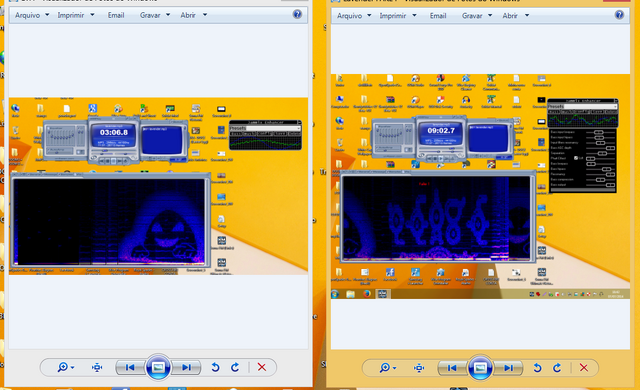Click Email in the right viewer toolbar
The image size is (640, 390).
pyautogui.click(x=438, y=16)
